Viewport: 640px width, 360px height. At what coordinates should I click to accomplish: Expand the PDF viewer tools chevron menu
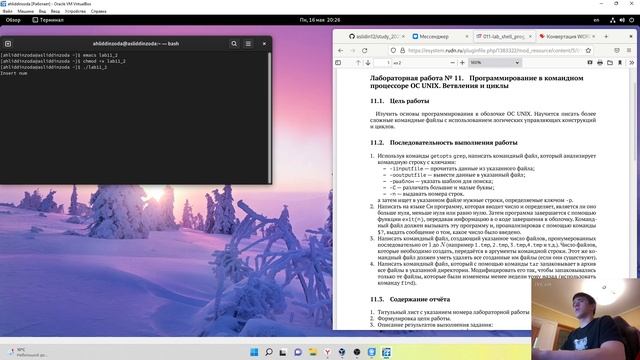631,63
